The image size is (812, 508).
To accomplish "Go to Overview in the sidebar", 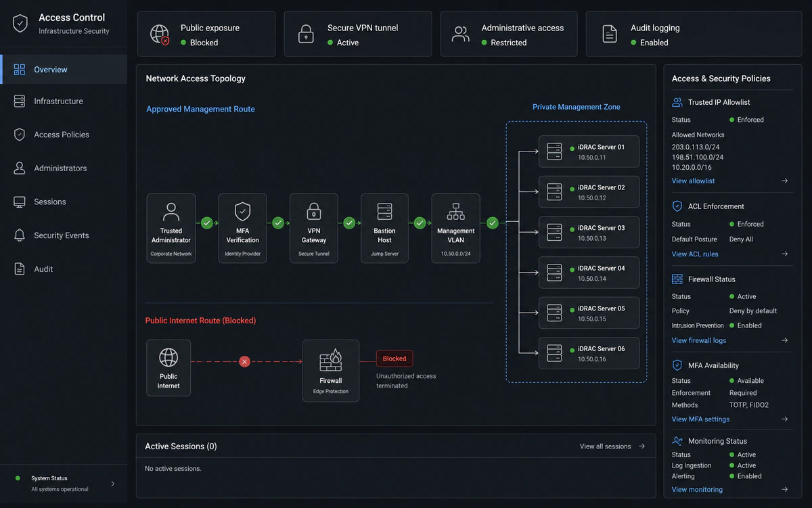I will coord(64,69).
